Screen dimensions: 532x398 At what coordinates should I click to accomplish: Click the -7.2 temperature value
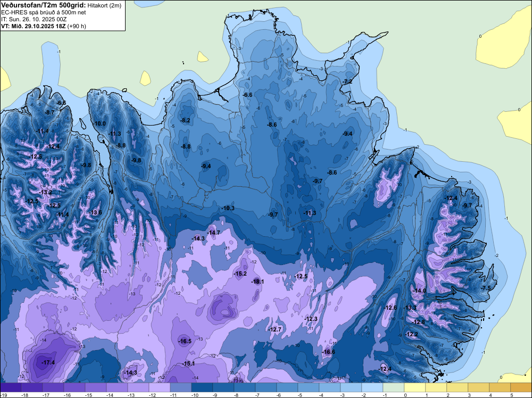(x=347, y=81)
